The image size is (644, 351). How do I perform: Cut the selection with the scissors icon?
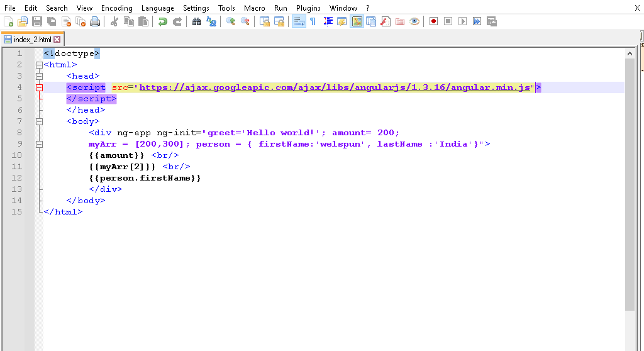click(x=114, y=21)
